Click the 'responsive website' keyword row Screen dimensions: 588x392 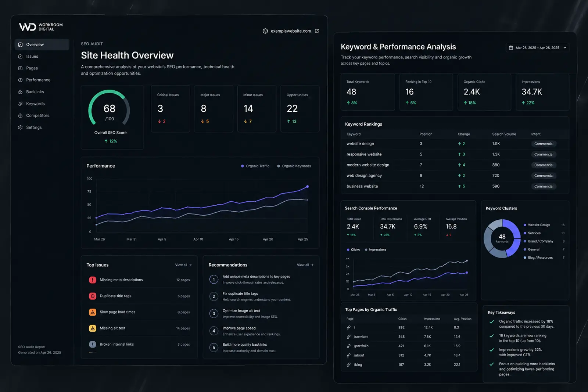[455, 154]
